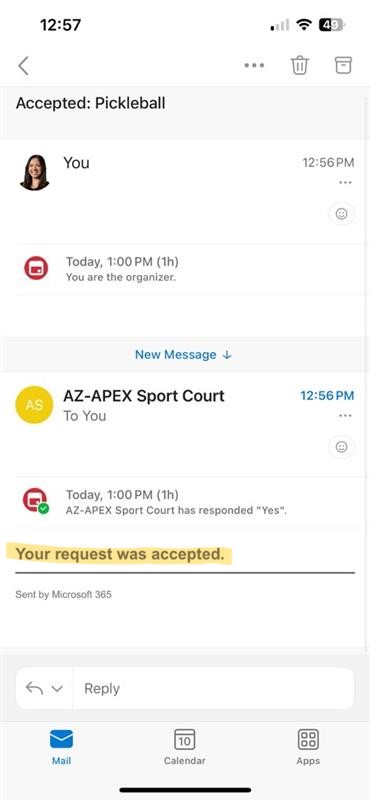Tap the reply arrow icon
The height and width of the screenshot is (800, 370).
[x=34, y=688]
